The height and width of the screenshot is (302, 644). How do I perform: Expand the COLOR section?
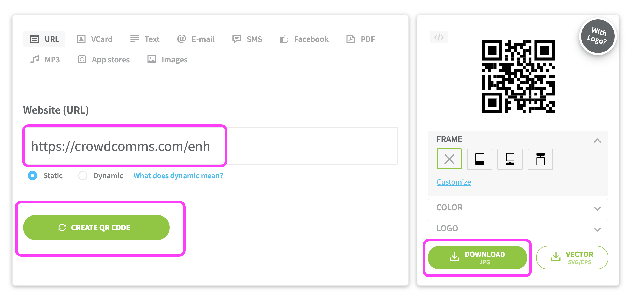pyautogui.click(x=518, y=208)
